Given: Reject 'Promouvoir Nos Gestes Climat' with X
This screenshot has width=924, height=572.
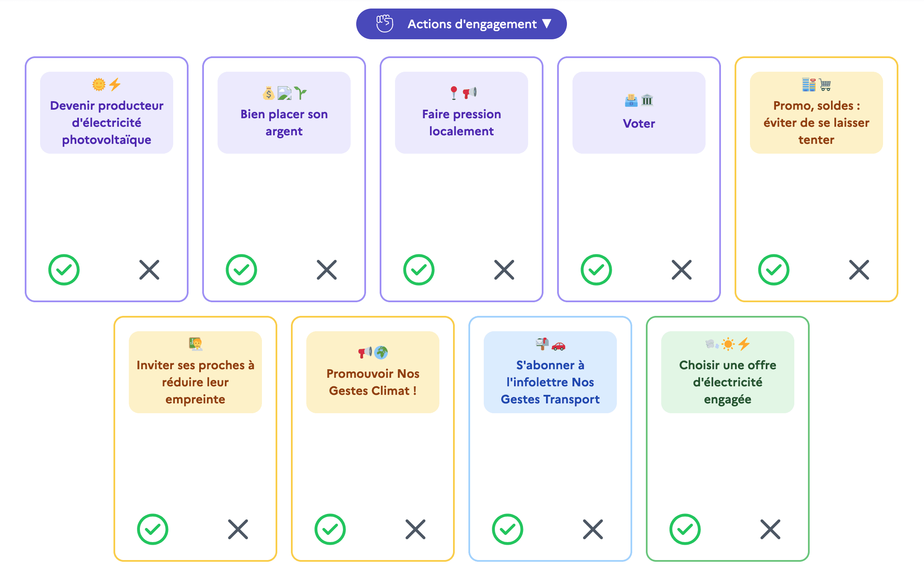Looking at the screenshot, I should pos(416,529).
